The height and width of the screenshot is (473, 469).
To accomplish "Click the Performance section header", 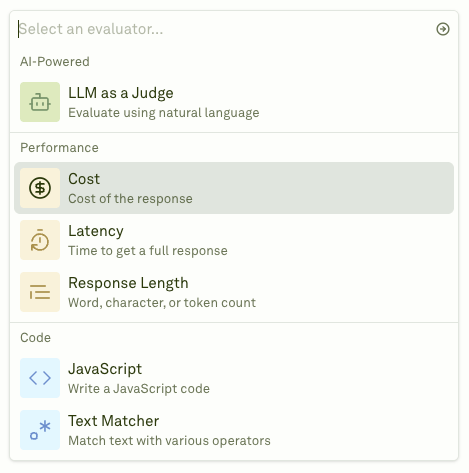I will point(59,148).
